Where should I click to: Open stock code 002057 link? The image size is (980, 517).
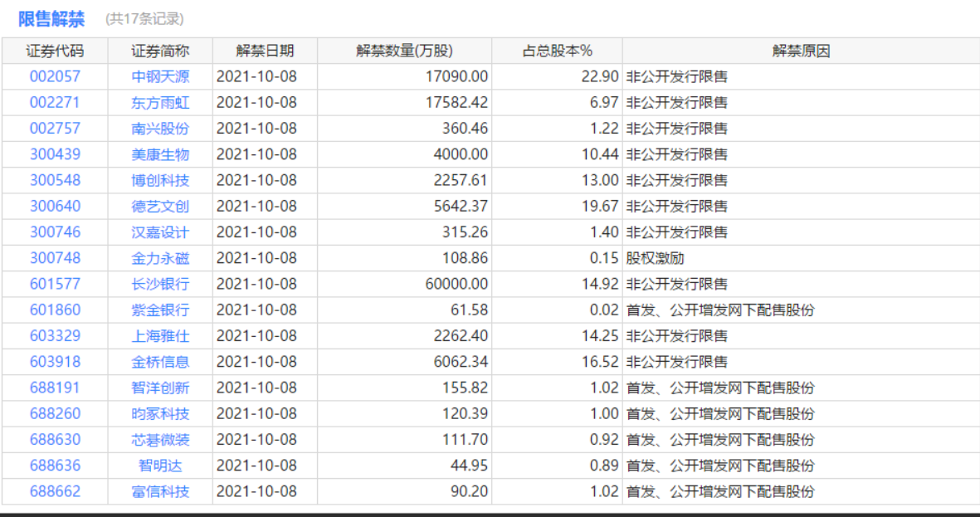55,77
